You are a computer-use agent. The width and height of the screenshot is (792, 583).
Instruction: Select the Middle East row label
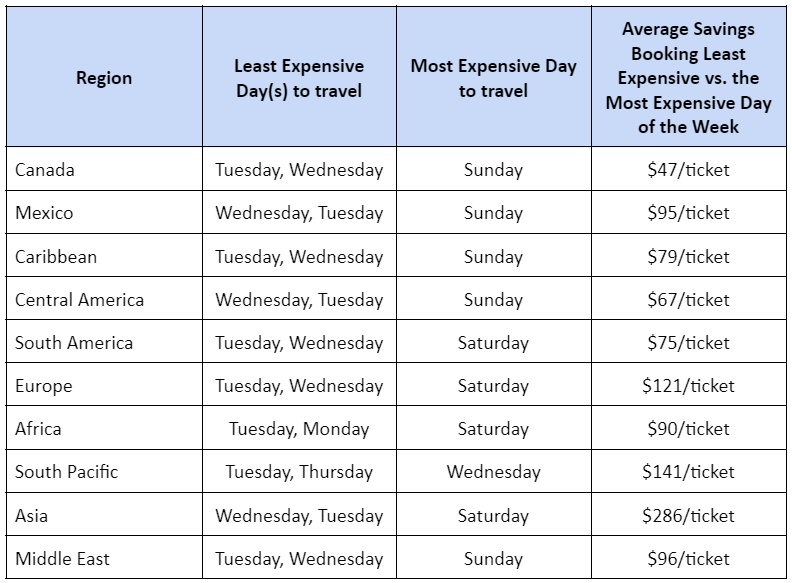(x=64, y=559)
